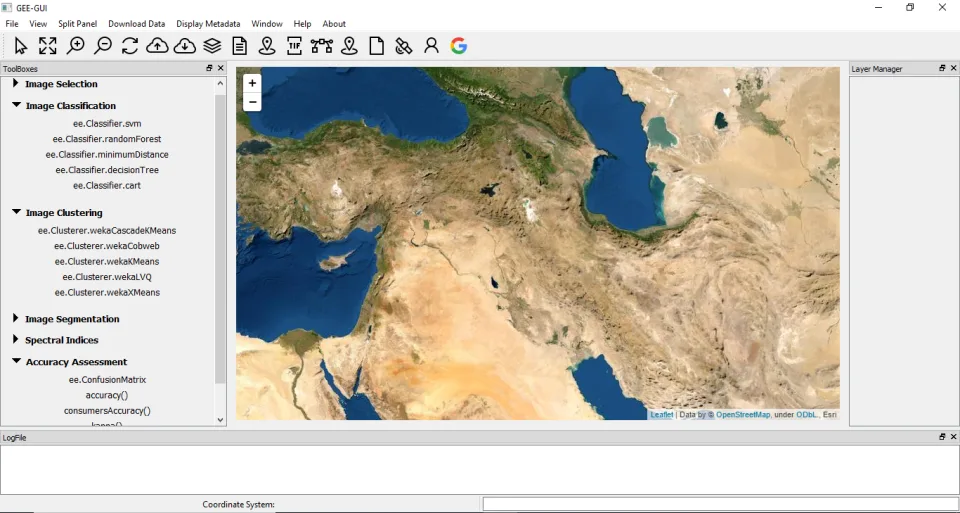Click the user profile icon
This screenshot has height=513, width=960.
click(x=432, y=46)
